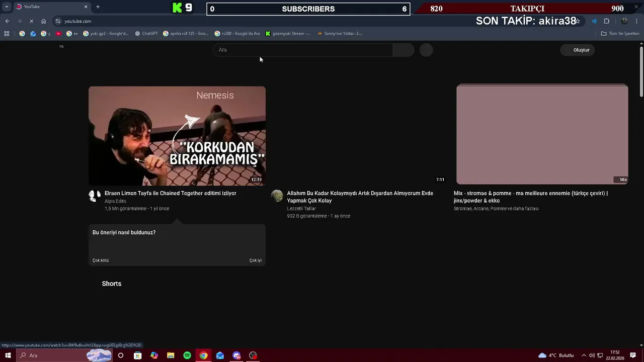
Task: Click the 'Shorts' section heading
Action: [112, 284]
